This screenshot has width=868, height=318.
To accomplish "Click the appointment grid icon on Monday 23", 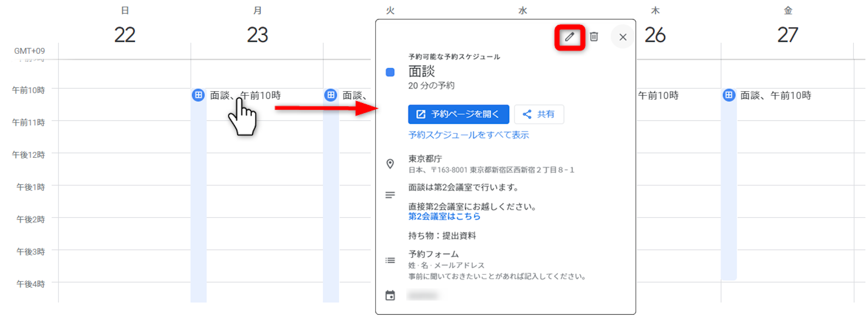I will coord(198,95).
